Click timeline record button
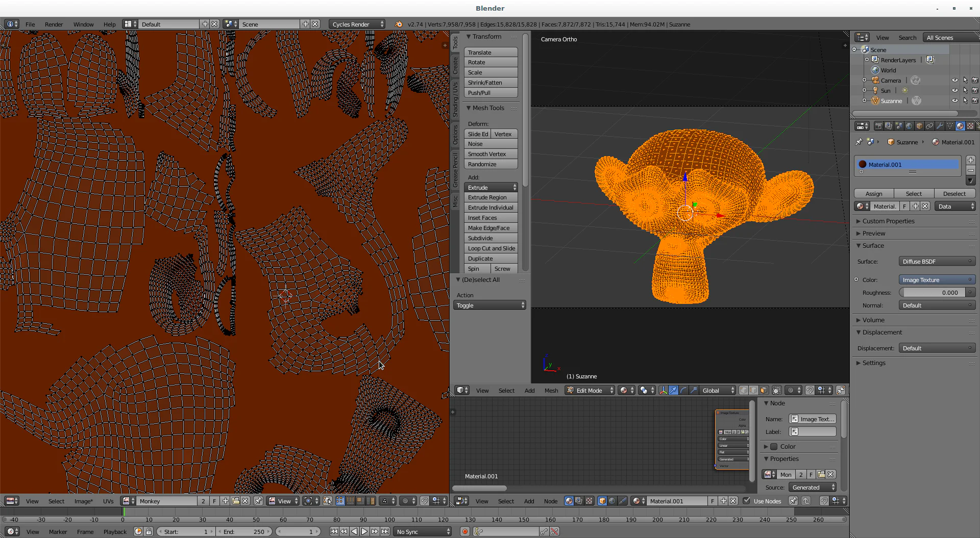 464,531
